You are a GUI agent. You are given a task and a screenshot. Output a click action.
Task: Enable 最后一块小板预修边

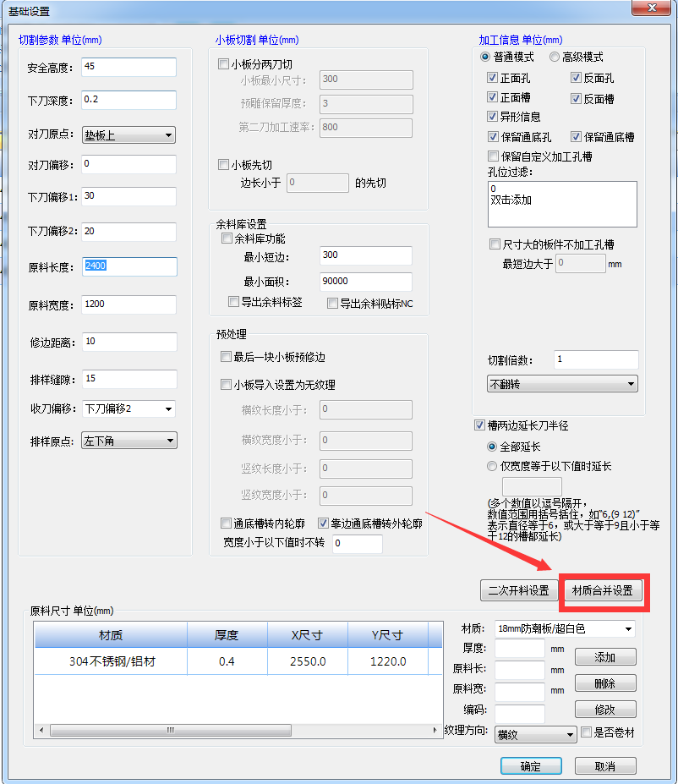pos(226,357)
